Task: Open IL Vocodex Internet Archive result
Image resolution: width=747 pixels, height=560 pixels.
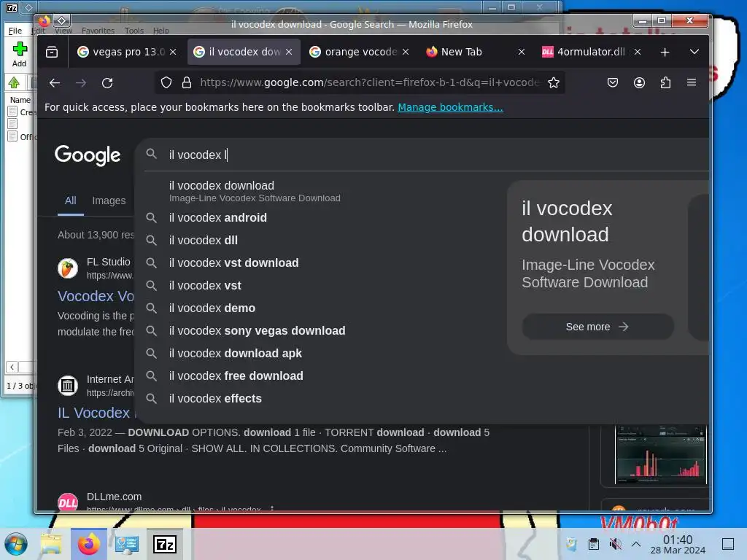Action: coord(94,413)
